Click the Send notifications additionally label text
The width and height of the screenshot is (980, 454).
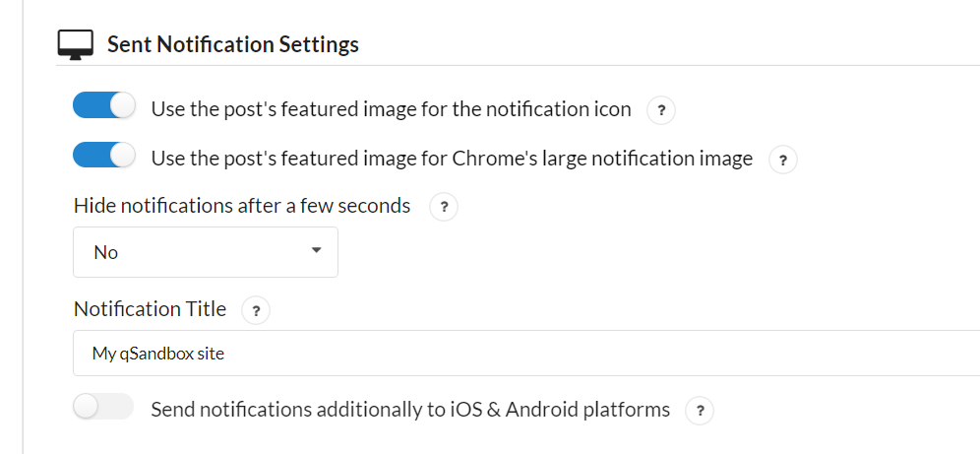tap(410, 410)
